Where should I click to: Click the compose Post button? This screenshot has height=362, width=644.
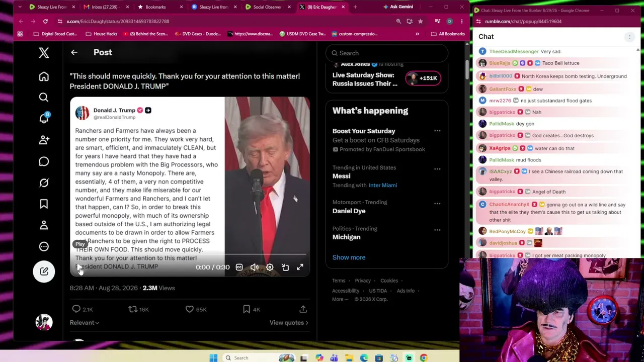(44, 271)
